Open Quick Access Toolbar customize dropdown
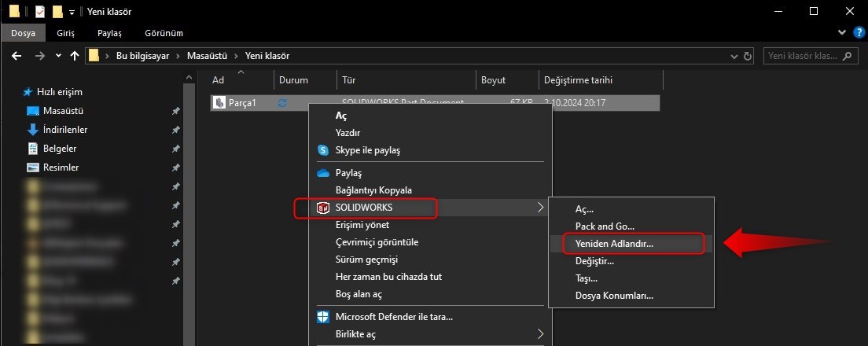 click(72, 12)
